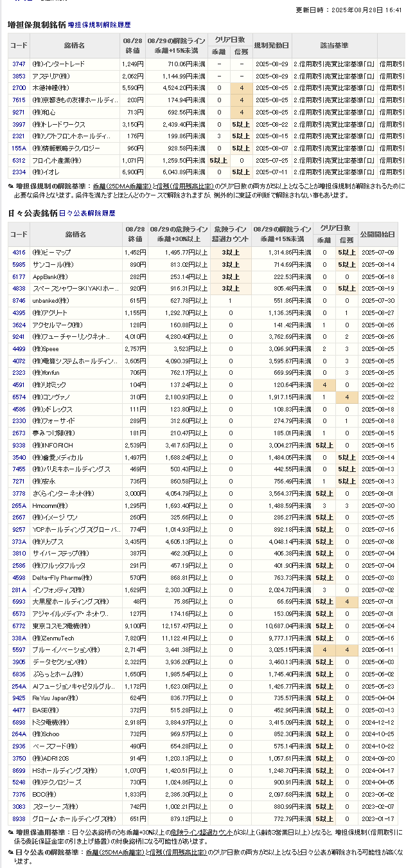This screenshot has height=868, width=406.
Task: Open stock code 9338 link
Action: coord(19,445)
